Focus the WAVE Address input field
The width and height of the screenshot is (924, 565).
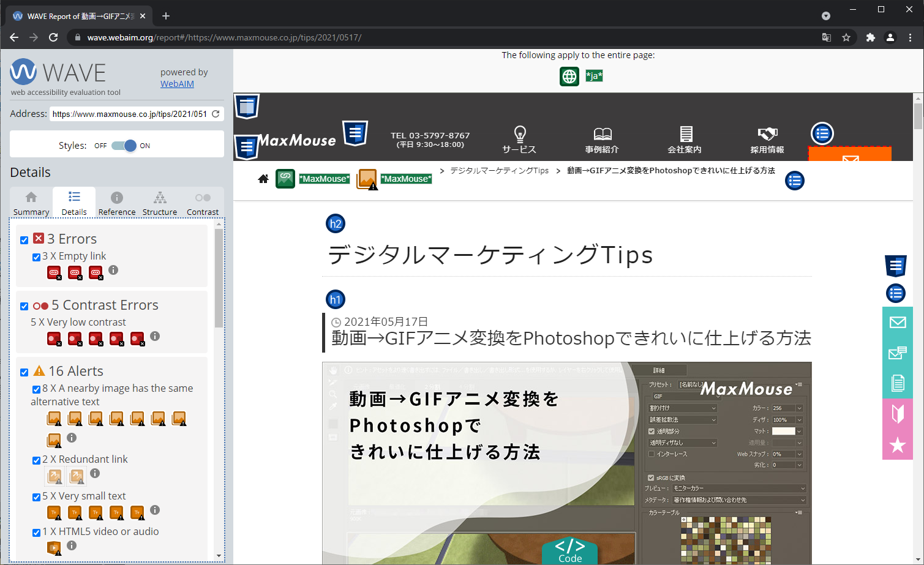click(129, 114)
